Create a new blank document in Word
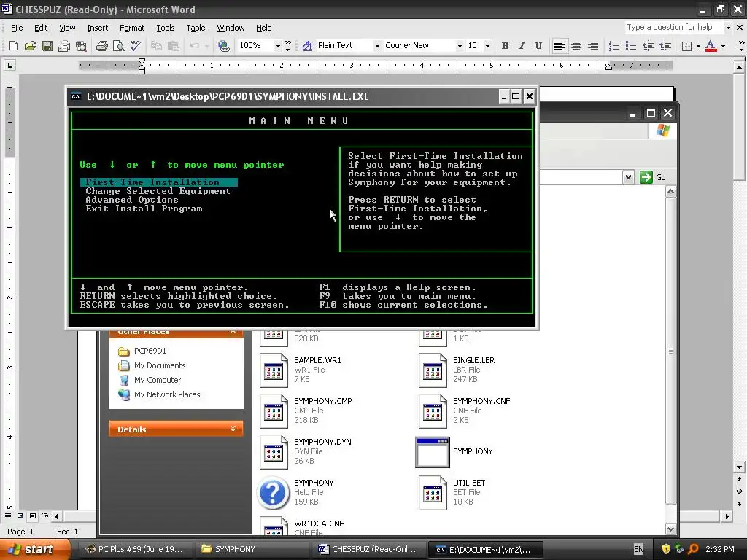747x560 pixels. point(13,46)
